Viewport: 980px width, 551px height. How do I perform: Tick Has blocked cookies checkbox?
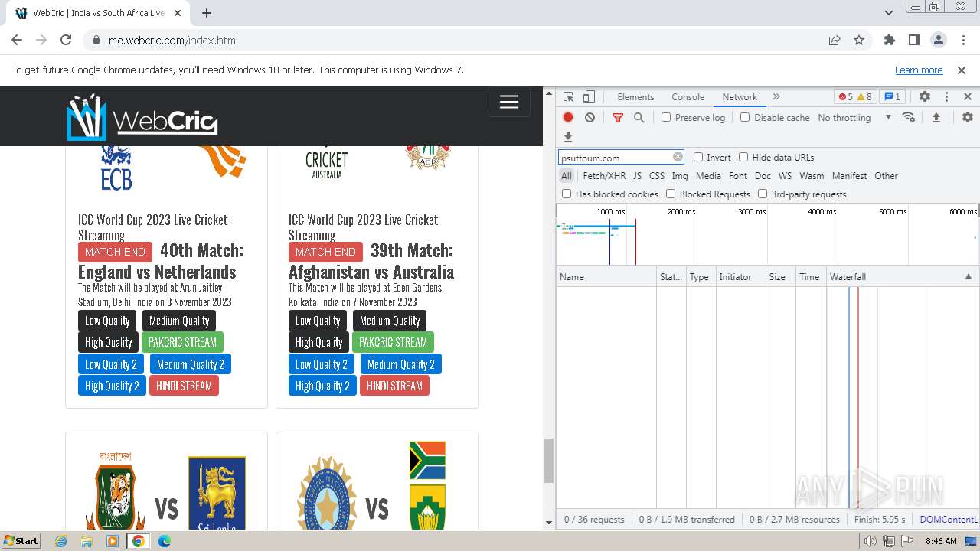567,194
